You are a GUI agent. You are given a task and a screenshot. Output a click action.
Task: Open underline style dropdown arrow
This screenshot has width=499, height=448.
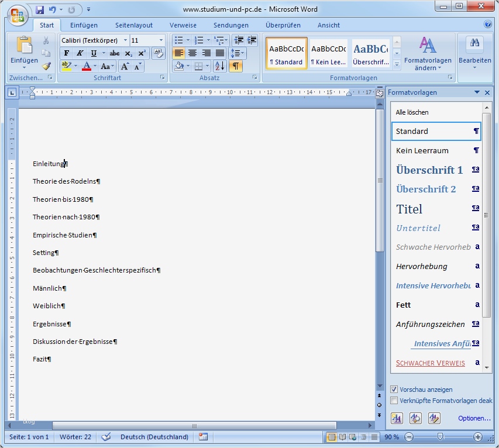104,53
